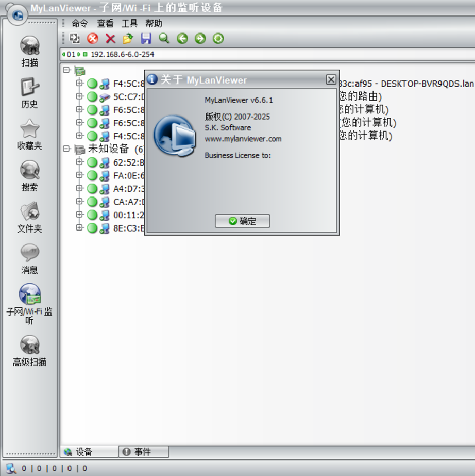Click the red circle stop icon in toolbar
Image resolution: width=475 pixels, height=476 pixels.
pos(93,38)
